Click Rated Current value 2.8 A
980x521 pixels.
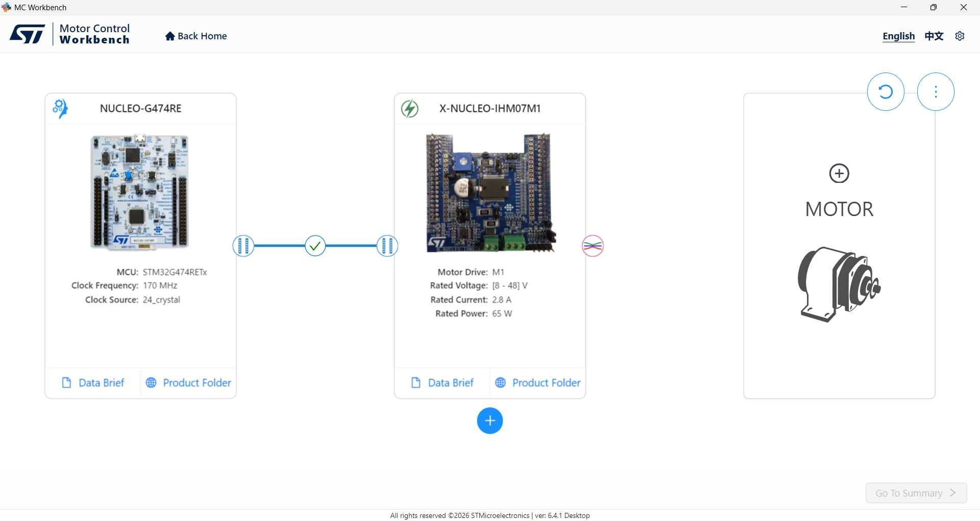point(502,300)
